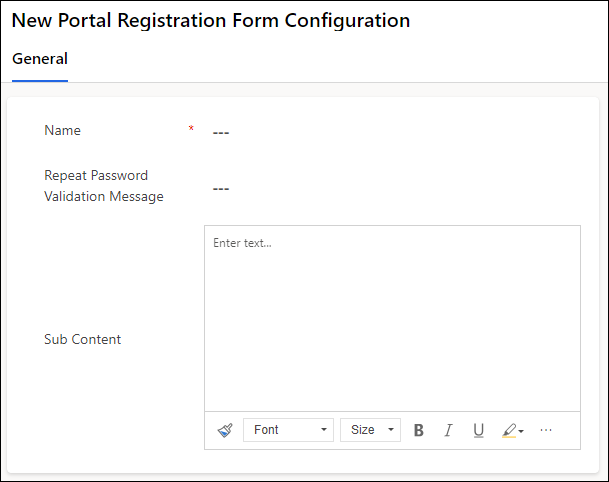Click the Size box's down arrow
This screenshot has height=482, width=609.
click(391, 430)
